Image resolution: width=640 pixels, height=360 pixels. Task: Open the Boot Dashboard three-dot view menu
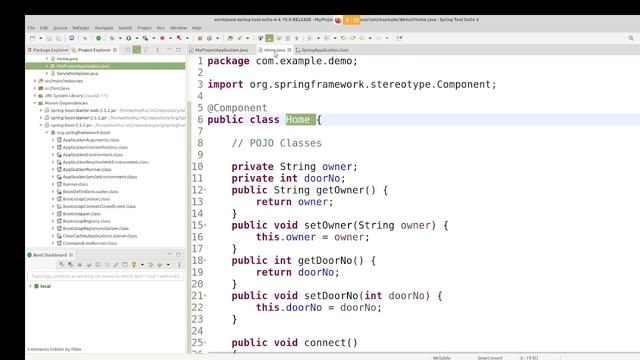179,264
